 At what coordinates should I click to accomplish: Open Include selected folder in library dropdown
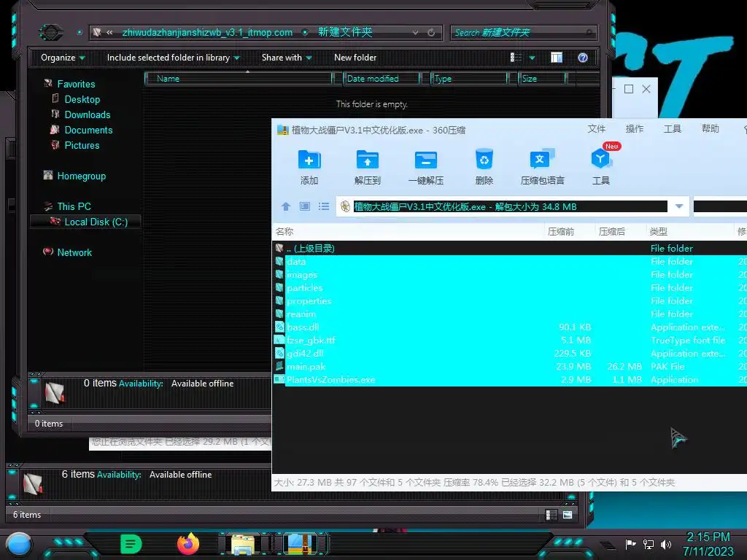(x=173, y=58)
